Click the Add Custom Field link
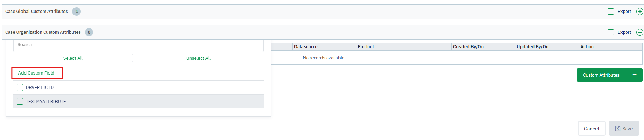Viewport: 644px width, 140px height. click(36, 73)
